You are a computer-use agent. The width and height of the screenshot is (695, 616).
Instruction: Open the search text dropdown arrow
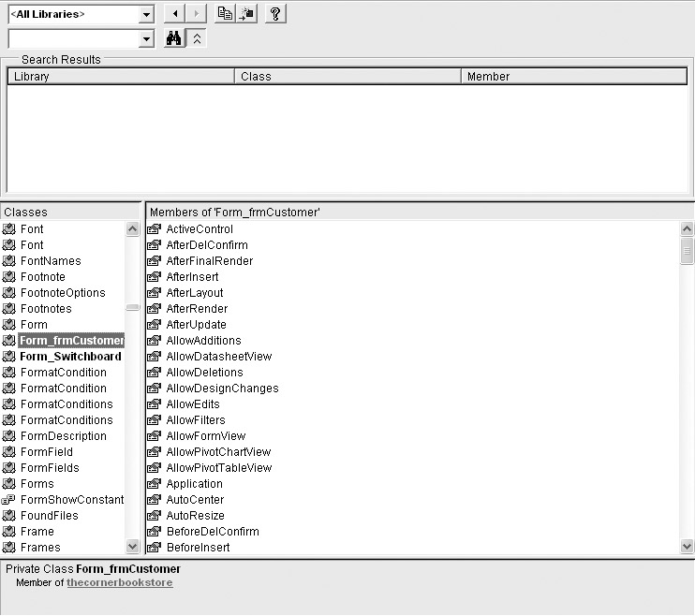click(145, 39)
